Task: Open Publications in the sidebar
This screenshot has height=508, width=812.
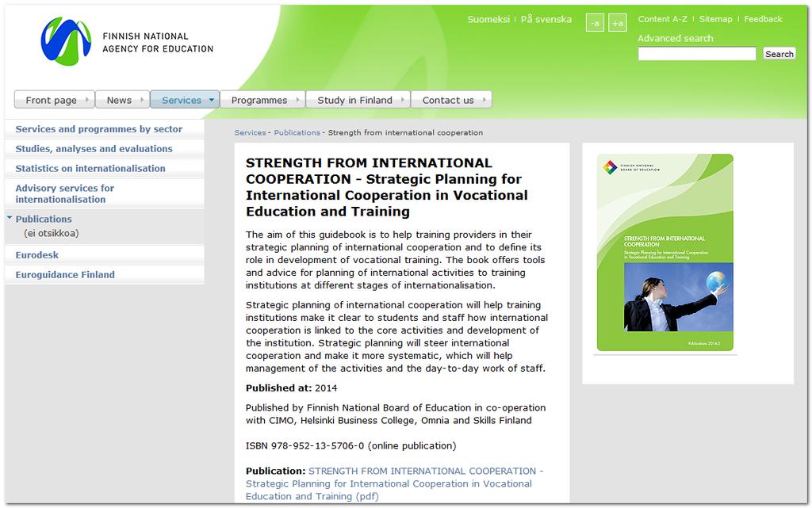Action: click(x=44, y=219)
